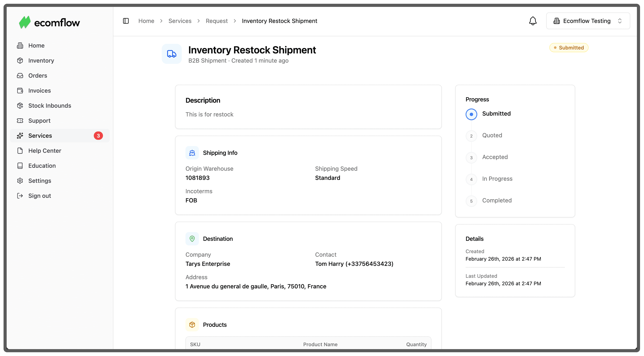Click the Request breadcrumb link

[x=217, y=21]
